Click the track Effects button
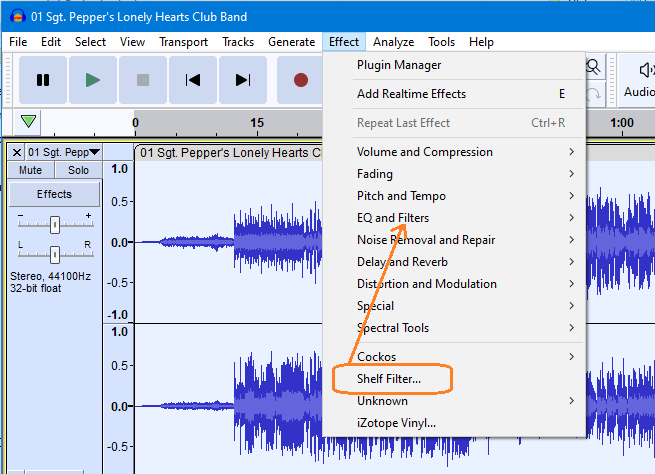Image resolution: width=655 pixels, height=474 pixels. tap(54, 194)
